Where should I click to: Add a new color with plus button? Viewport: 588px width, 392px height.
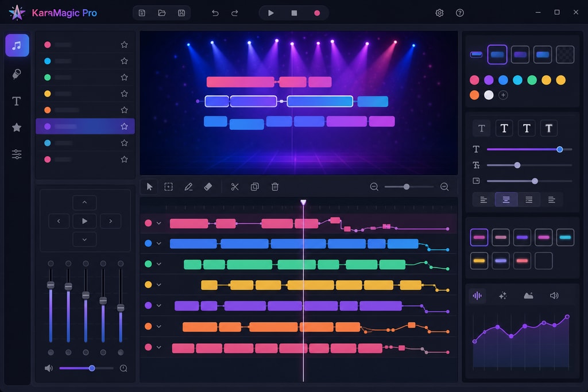click(503, 95)
